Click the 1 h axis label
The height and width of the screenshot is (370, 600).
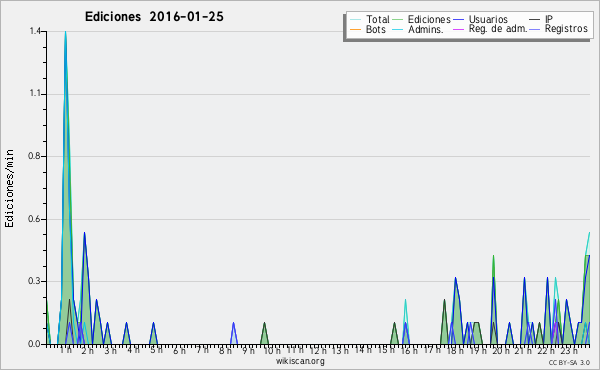[x=65, y=350]
